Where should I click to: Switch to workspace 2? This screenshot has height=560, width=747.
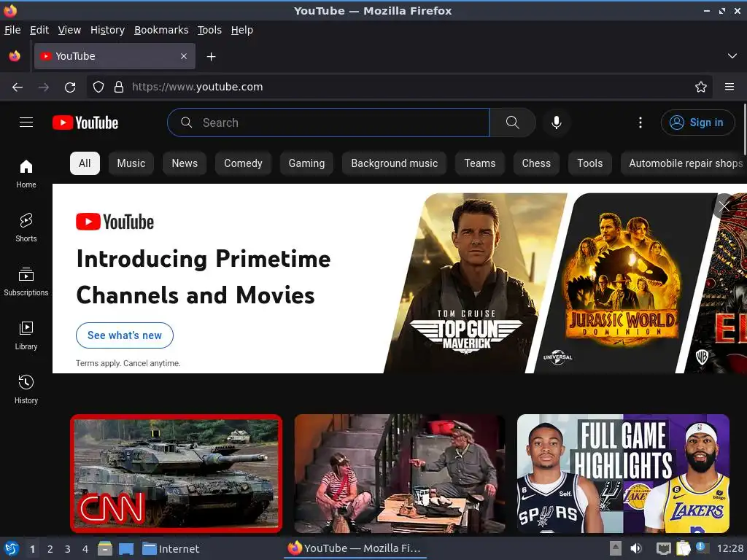coord(50,549)
